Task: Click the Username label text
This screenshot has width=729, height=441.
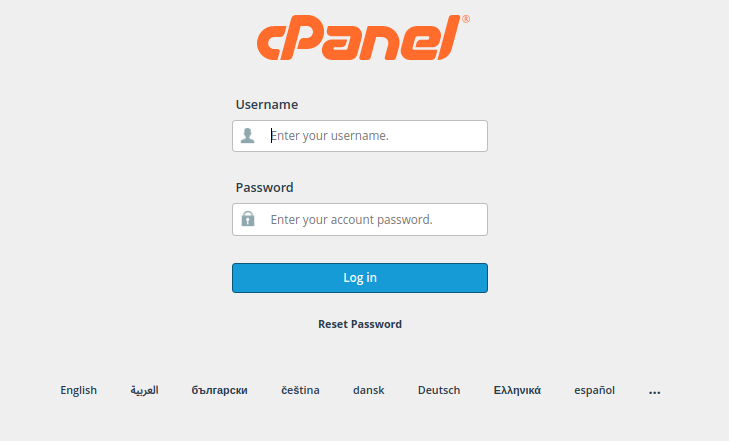Action: click(267, 104)
